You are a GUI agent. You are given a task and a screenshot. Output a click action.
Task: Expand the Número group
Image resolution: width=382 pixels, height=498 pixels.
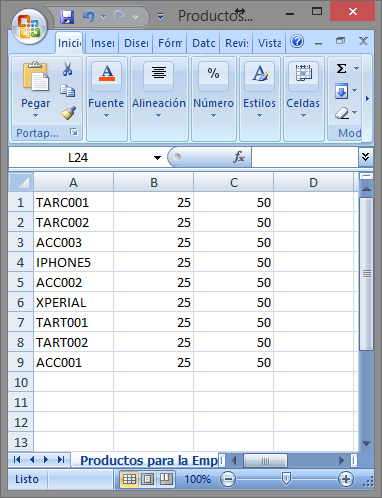point(213,99)
